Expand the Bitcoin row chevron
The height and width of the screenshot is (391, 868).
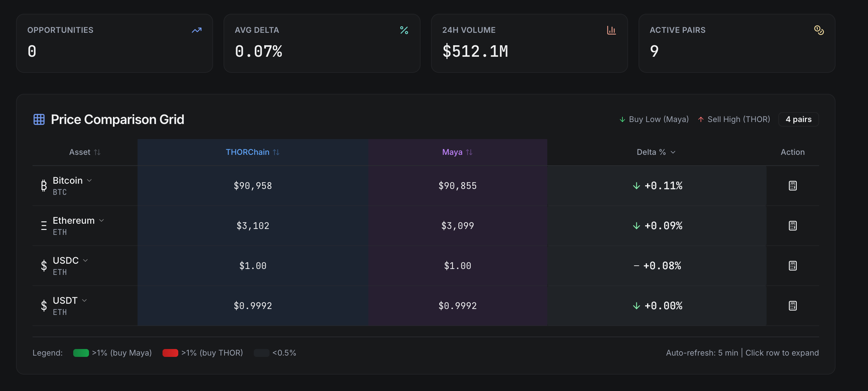pyautogui.click(x=89, y=180)
